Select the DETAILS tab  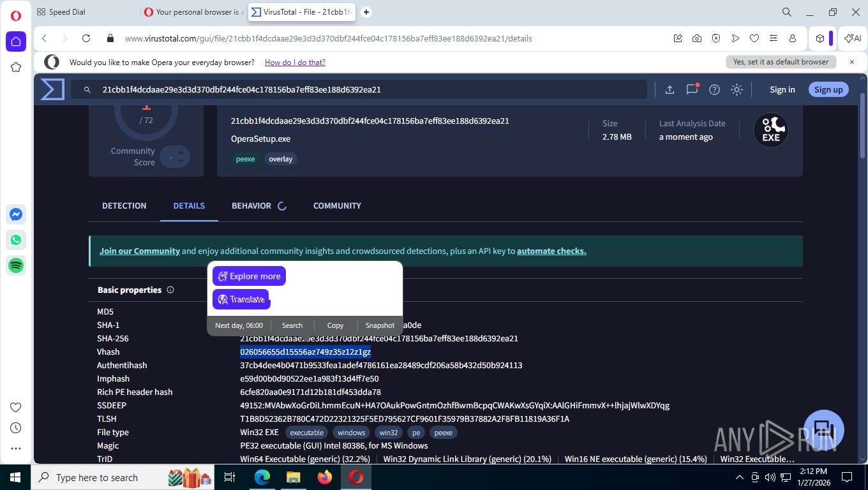pyautogui.click(x=189, y=205)
